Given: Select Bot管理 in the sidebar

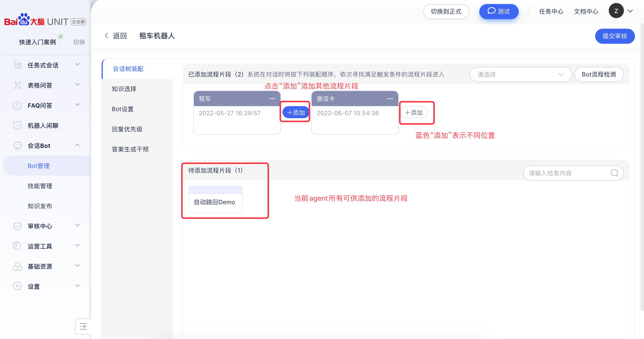Looking at the screenshot, I should pyautogui.click(x=47, y=166).
